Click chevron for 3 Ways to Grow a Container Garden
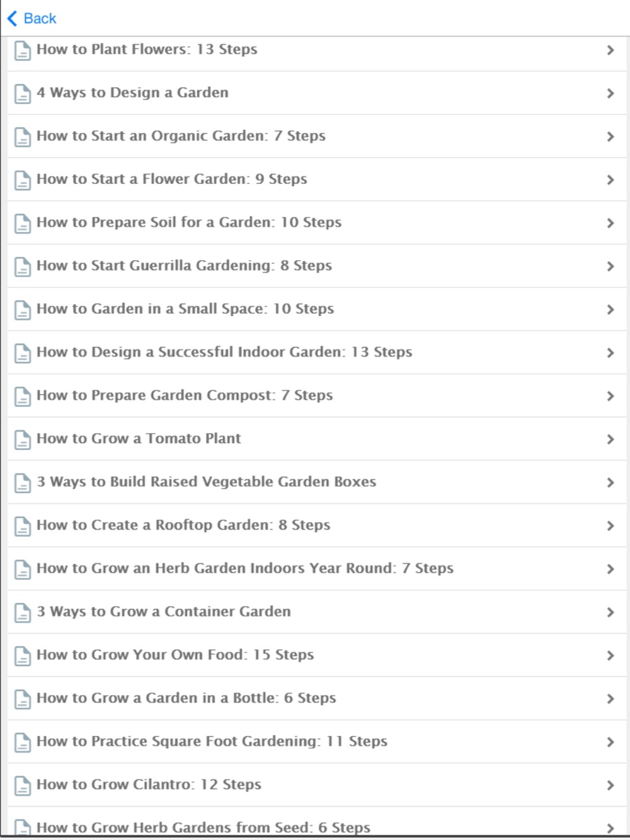630x840 pixels. pos(610,612)
